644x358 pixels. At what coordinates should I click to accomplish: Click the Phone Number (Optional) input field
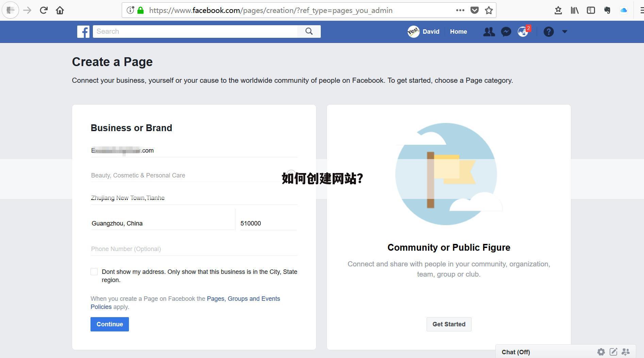click(194, 249)
